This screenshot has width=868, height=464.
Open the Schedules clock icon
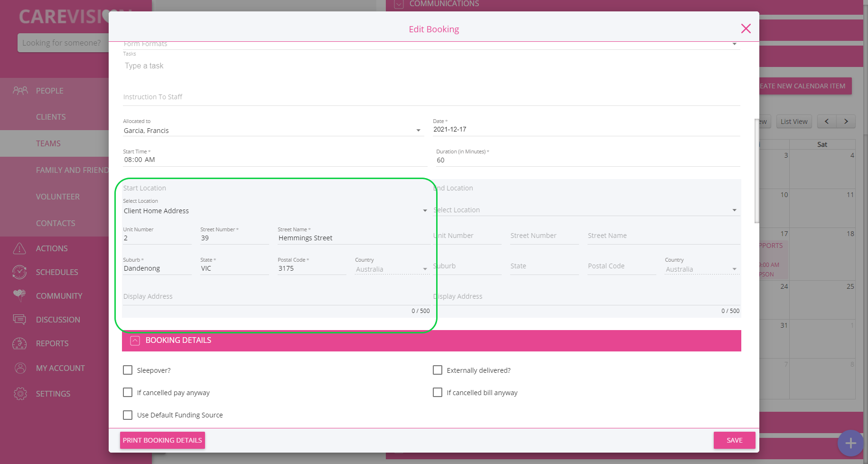(19, 272)
